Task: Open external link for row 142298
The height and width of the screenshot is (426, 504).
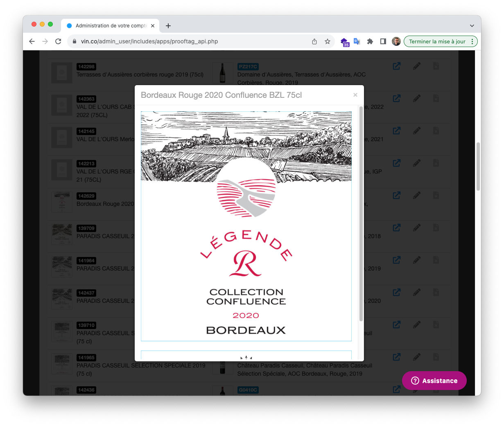Action: coord(397,66)
